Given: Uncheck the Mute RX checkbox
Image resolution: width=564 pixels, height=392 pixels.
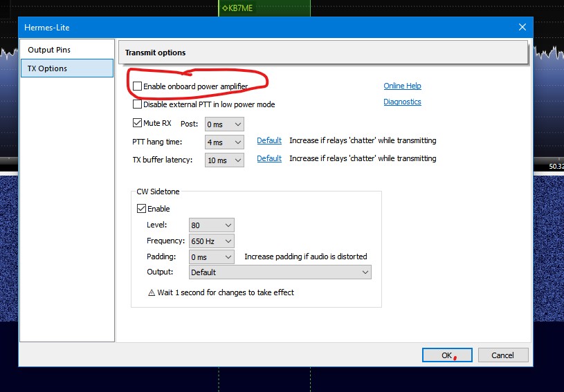Looking at the screenshot, I should pyautogui.click(x=137, y=124).
